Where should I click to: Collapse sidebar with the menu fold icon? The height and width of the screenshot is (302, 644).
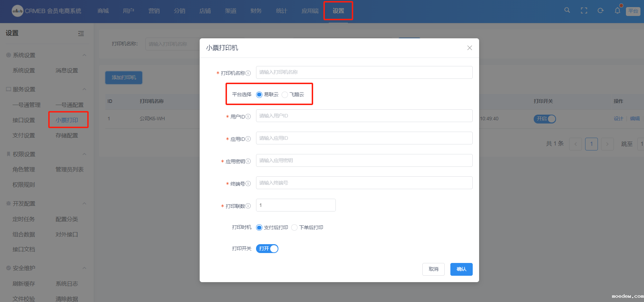point(81,33)
